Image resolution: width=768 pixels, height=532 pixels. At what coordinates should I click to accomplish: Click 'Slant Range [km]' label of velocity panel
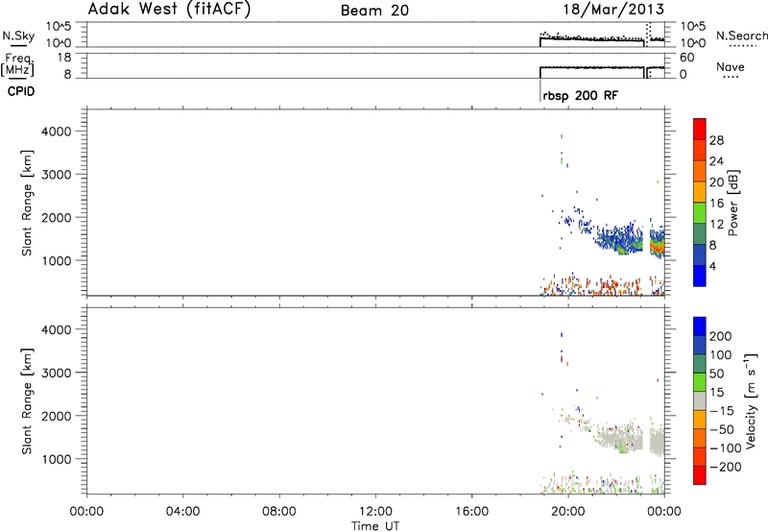point(27,401)
